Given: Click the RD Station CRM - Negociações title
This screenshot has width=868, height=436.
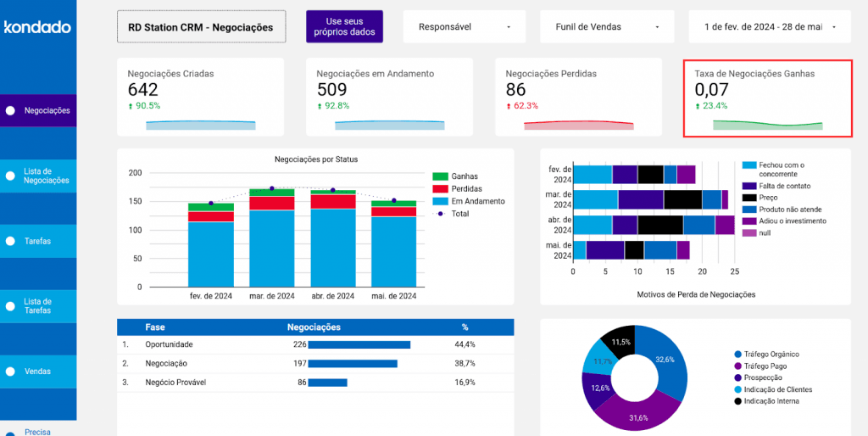Looking at the screenshot, I should pos(201,27).
